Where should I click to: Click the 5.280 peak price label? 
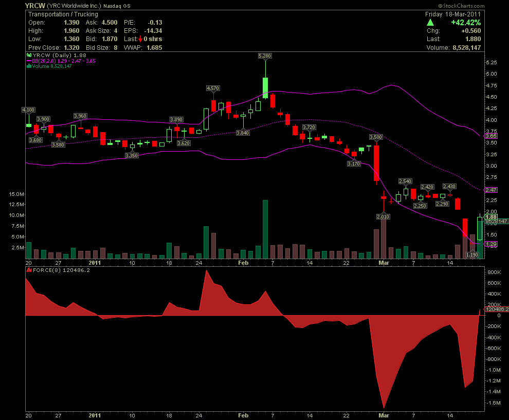tap(265, 56)
